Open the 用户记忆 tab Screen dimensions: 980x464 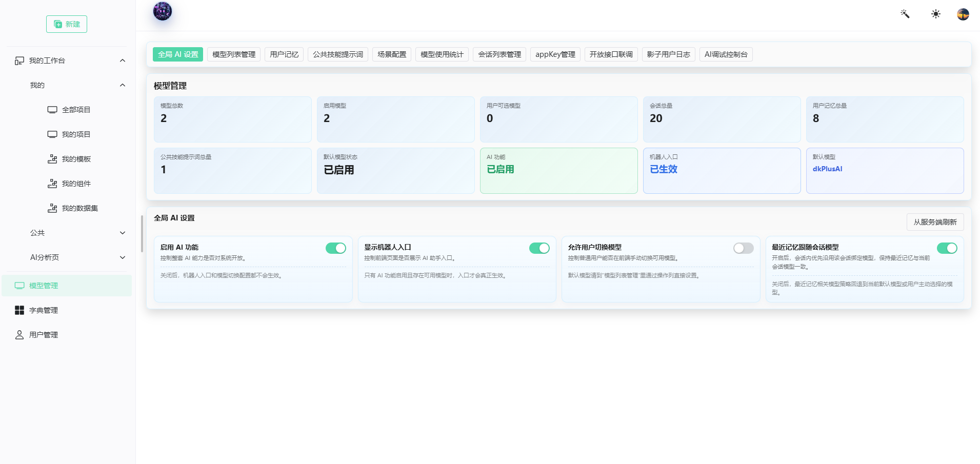tap(284, 54)
